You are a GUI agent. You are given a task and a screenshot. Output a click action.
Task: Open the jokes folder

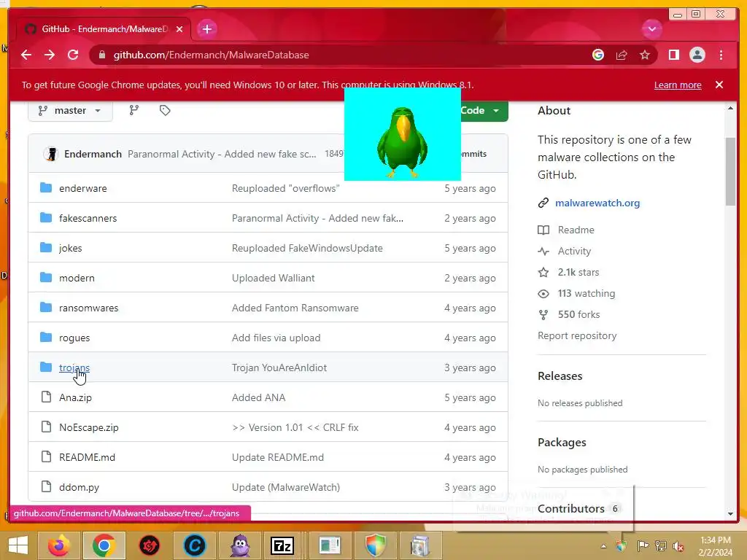(71, 248)
